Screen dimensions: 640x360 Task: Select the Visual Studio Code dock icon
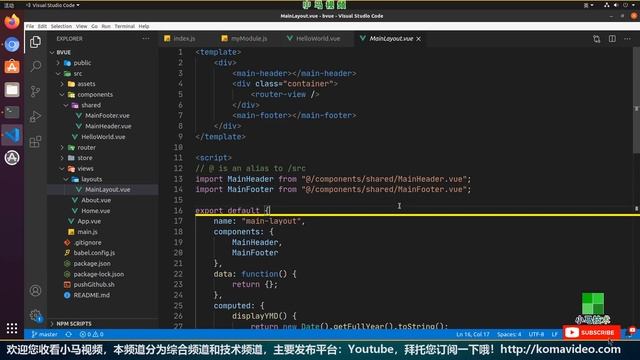click(x=12, y=135)
